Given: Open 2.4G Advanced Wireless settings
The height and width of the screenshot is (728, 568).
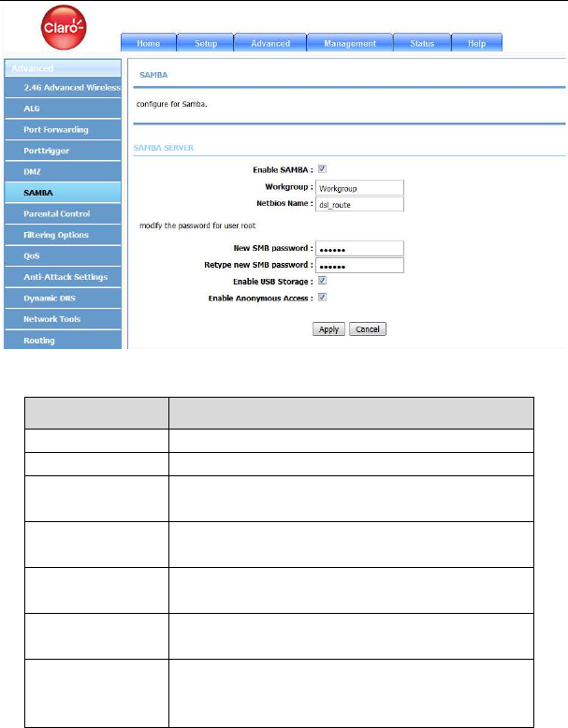Looking at the screenshot, I should [x=63, y=87].
